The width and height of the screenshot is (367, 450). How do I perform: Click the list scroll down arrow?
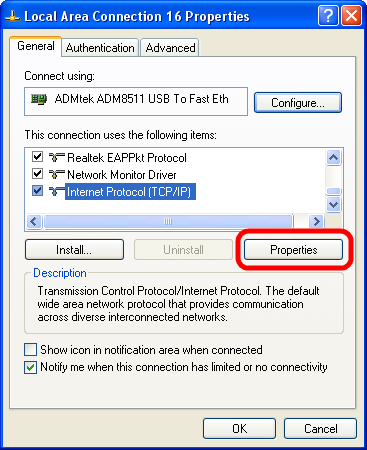(x=334, y=204)
